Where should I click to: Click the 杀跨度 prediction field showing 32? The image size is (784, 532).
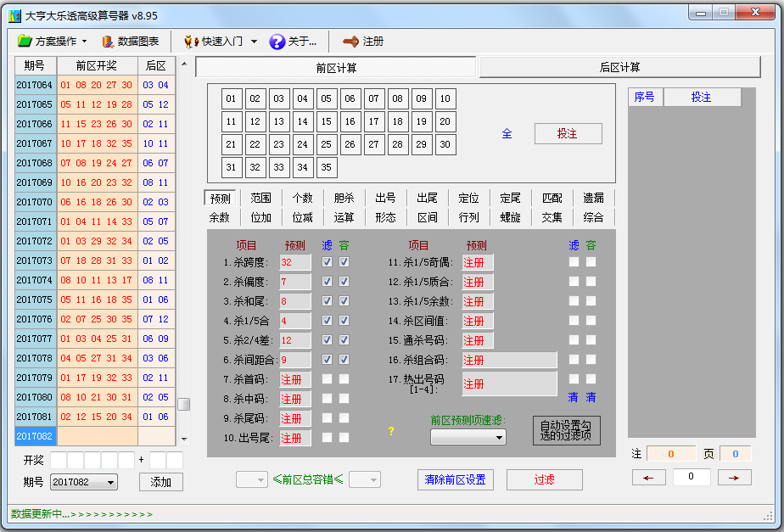[295, 262]
